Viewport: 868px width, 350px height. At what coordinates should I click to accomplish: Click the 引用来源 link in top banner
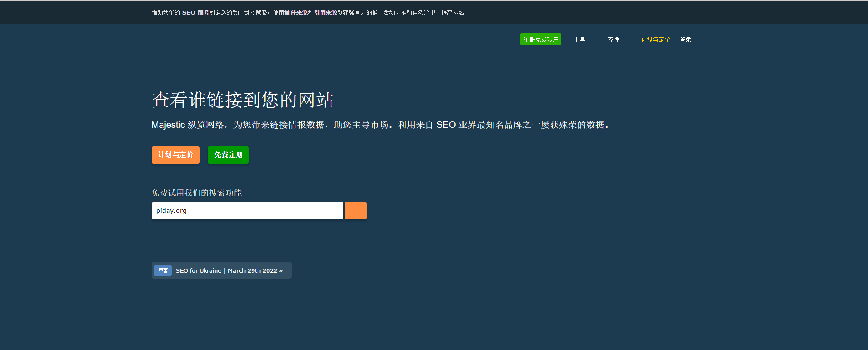point(326,12)
